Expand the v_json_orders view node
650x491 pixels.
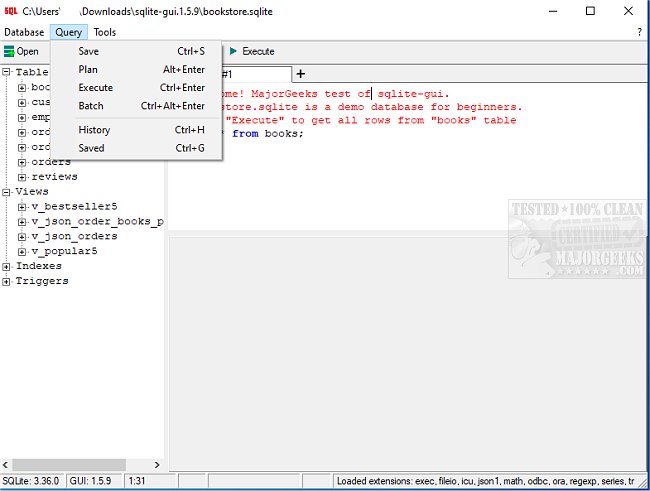pos(22,236)
